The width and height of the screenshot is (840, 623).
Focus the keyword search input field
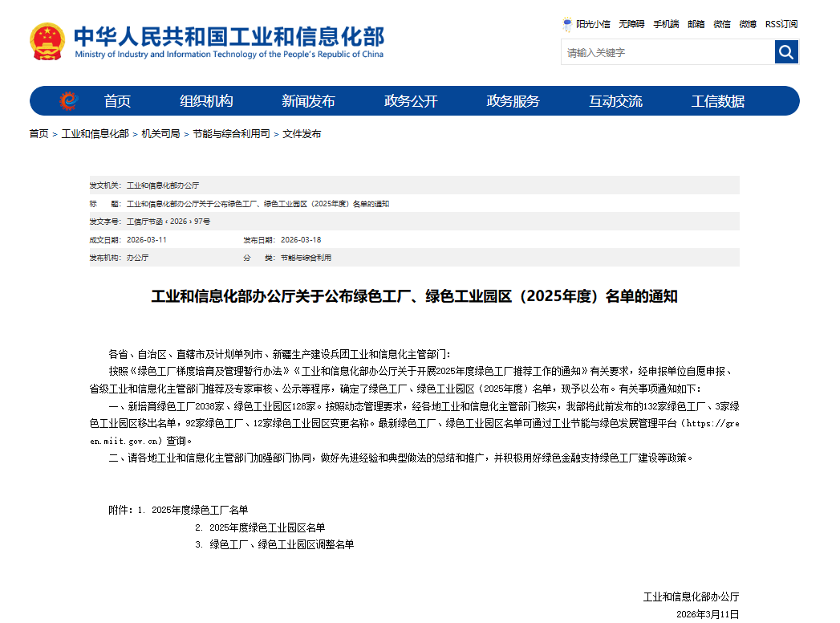click(x=668, y=52)
